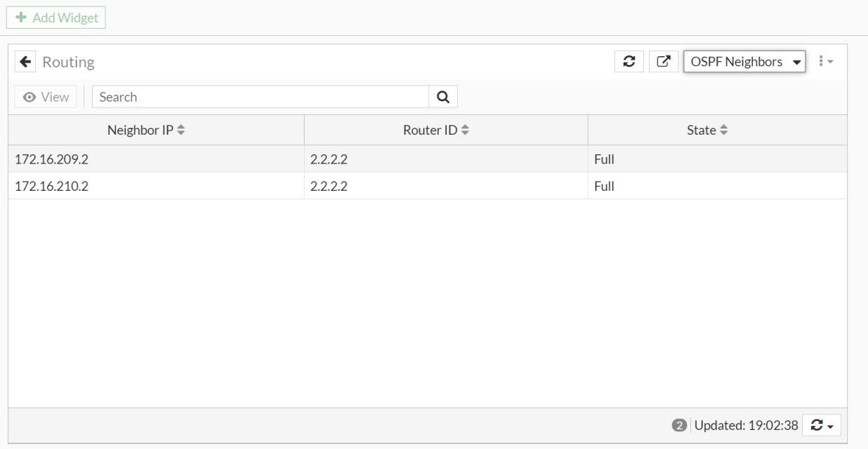Image resolution: width=868 pixels, height=449 pixels.
Task: Sort the table by Neighbor IP
Action: point(181,130)
